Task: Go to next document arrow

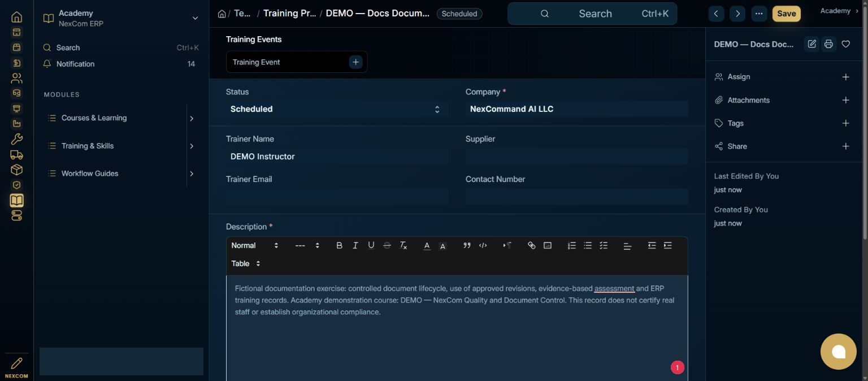Action: (737, 14)
